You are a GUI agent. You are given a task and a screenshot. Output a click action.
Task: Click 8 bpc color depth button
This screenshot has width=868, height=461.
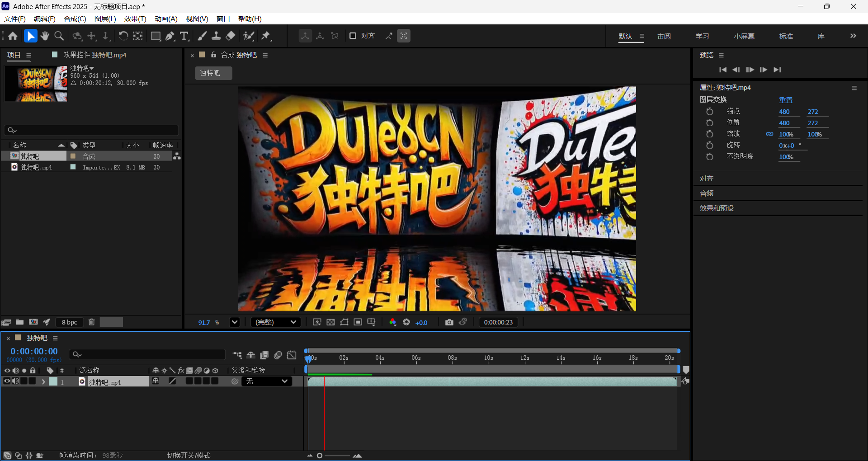click(70, 322)
